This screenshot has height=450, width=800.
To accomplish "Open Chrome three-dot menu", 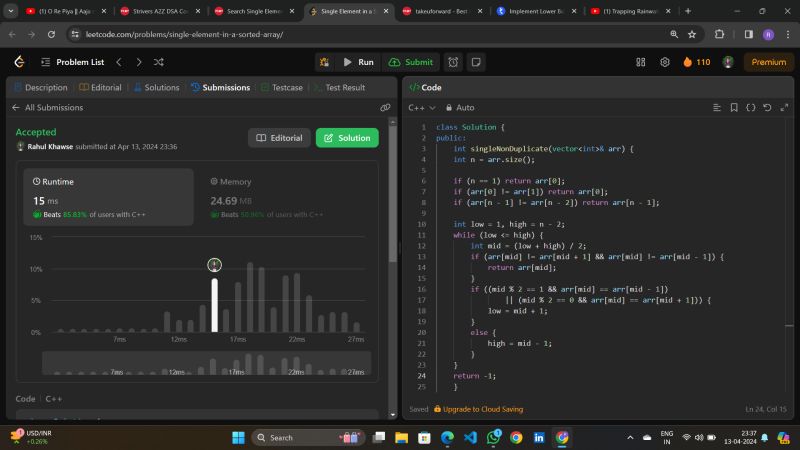I will point(788,34).
